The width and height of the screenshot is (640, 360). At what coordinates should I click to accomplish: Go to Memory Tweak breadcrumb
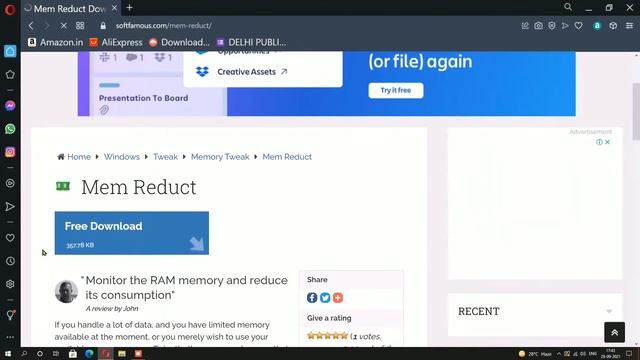click(220, 157)
